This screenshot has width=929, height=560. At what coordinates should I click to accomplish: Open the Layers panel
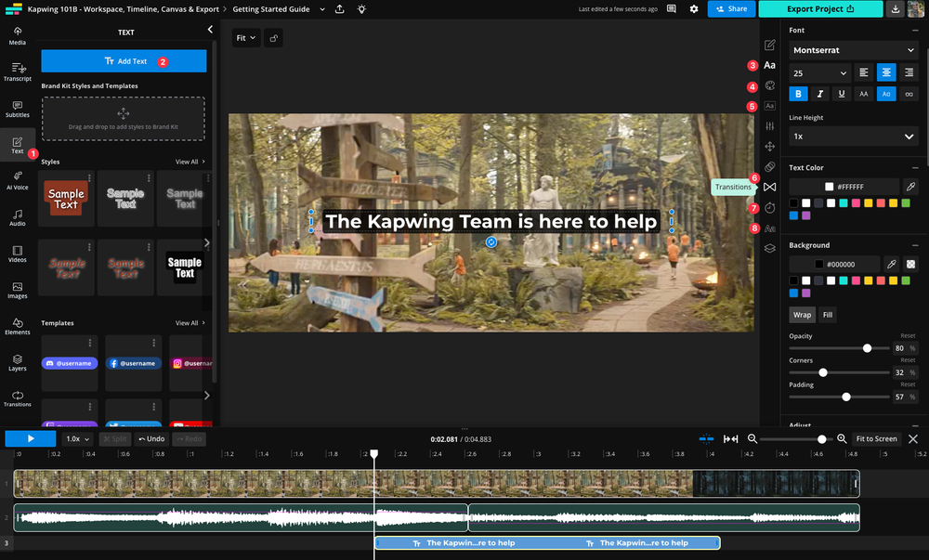point(17,362)
